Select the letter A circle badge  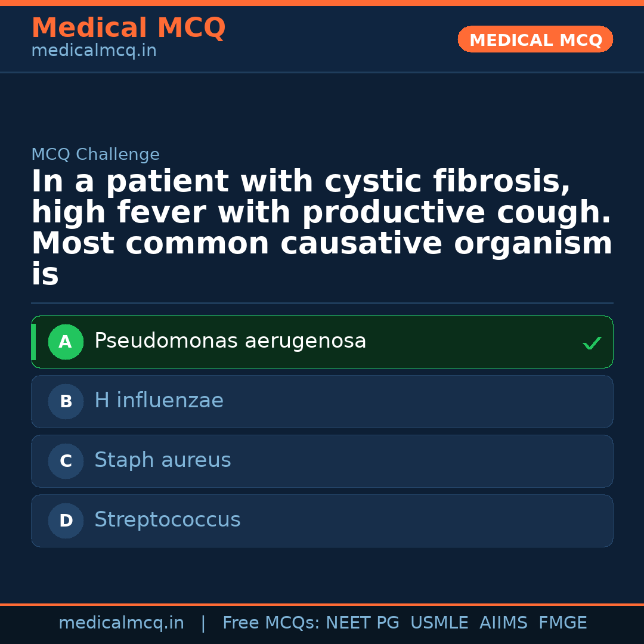[66, 342]
